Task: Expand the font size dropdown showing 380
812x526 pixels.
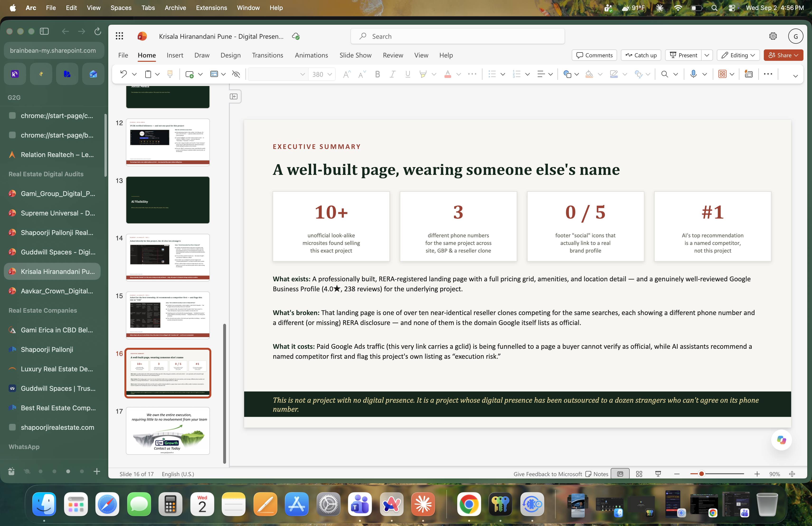Action: (x=330, y=74)
